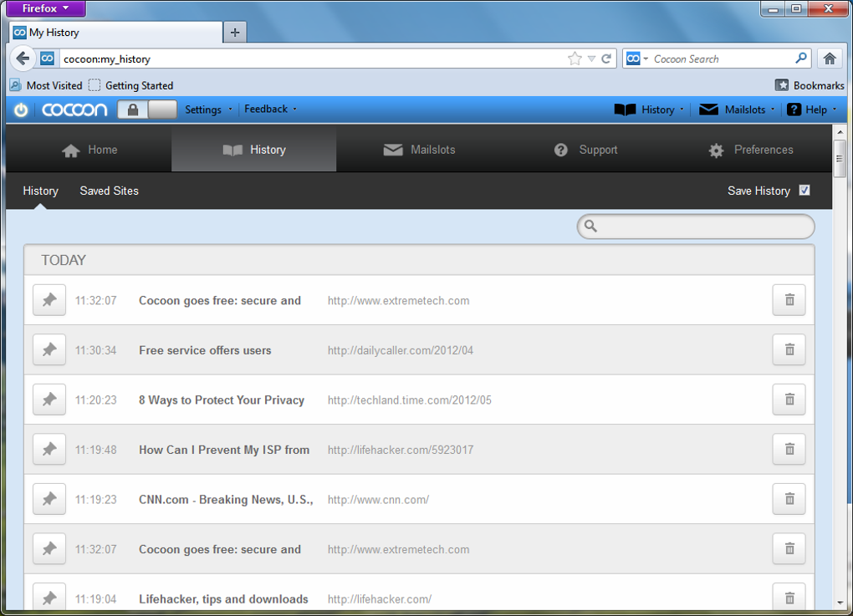Open the address bar history dropdown arrow

pos(591,59)
